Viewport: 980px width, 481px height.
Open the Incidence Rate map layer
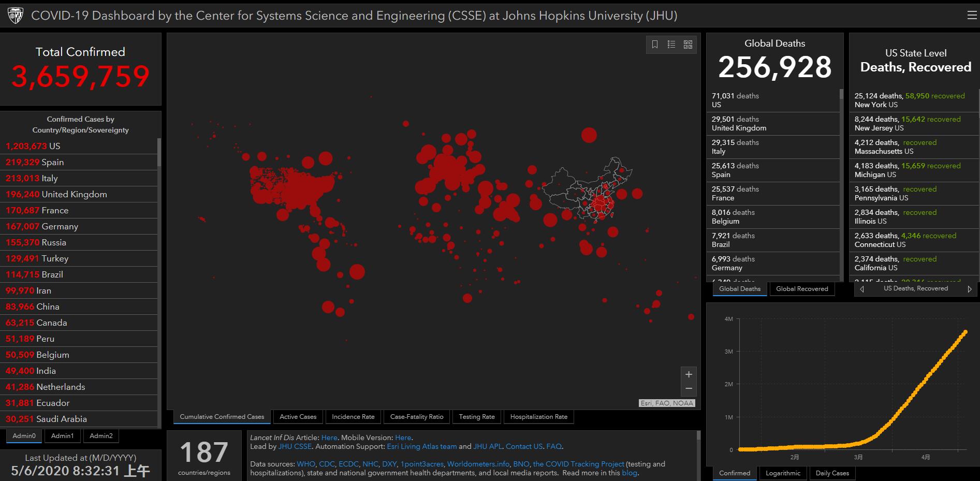click(353, 417)
